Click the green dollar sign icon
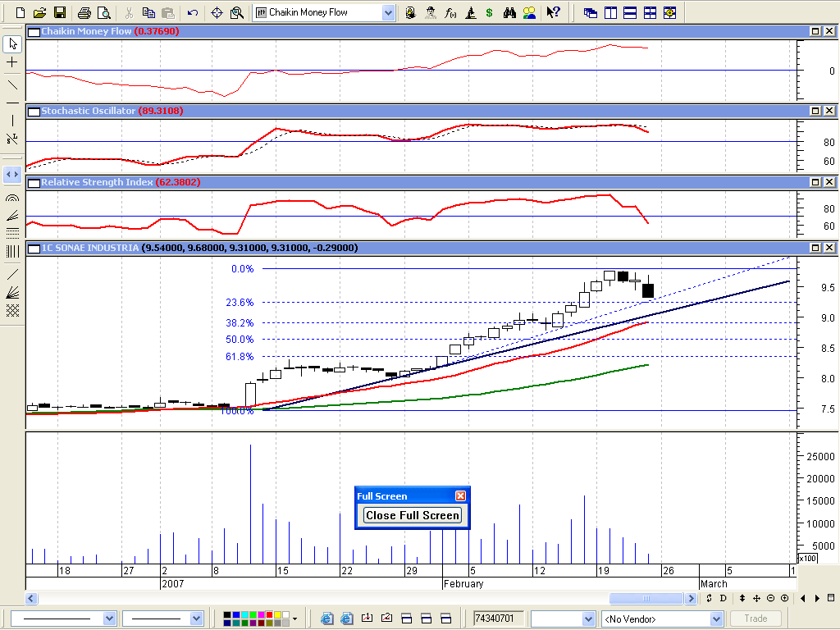This screenshot has height=630, width=840. 490,12
